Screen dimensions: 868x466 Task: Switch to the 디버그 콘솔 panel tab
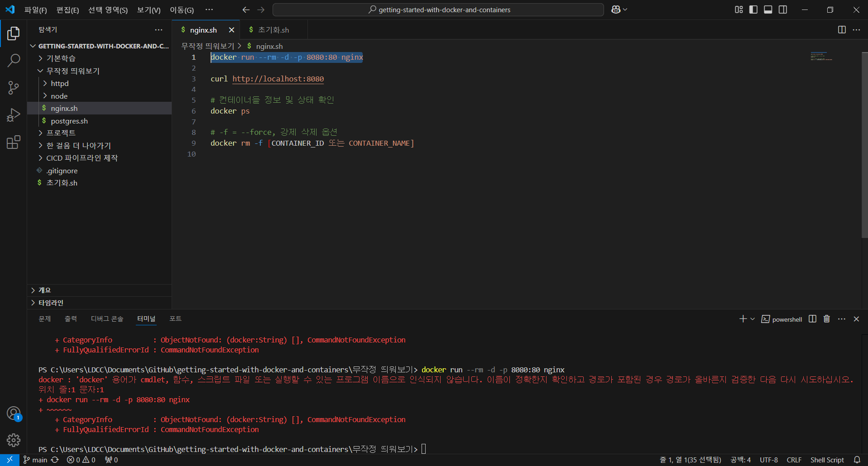click(107, 319)
